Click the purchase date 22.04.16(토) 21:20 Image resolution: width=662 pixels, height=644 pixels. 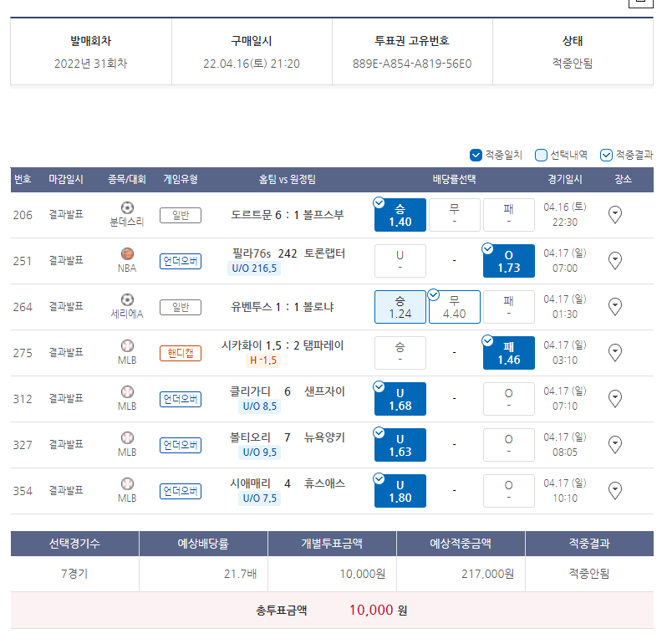252,64
